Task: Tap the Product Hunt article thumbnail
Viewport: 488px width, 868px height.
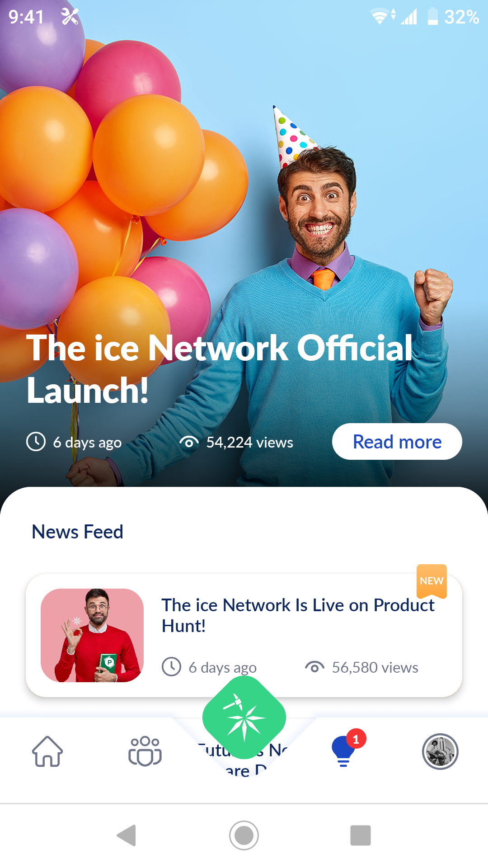Action: point(92,635)
